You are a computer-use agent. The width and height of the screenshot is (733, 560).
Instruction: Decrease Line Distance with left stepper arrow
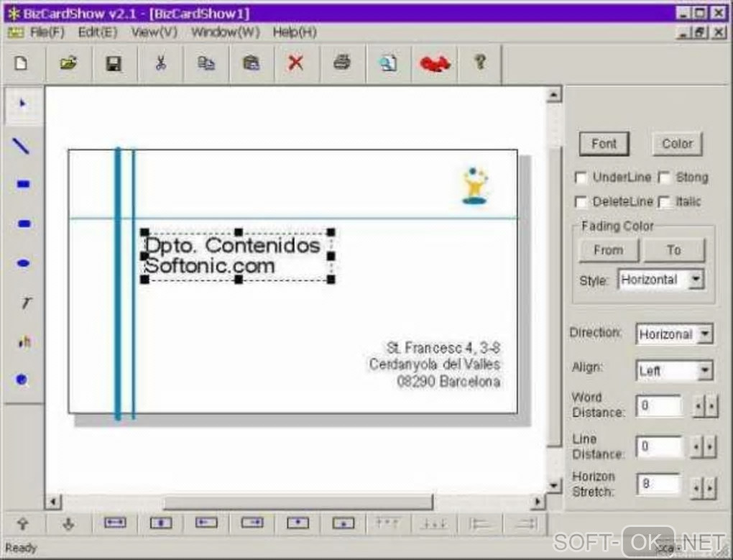pos(697,447)
